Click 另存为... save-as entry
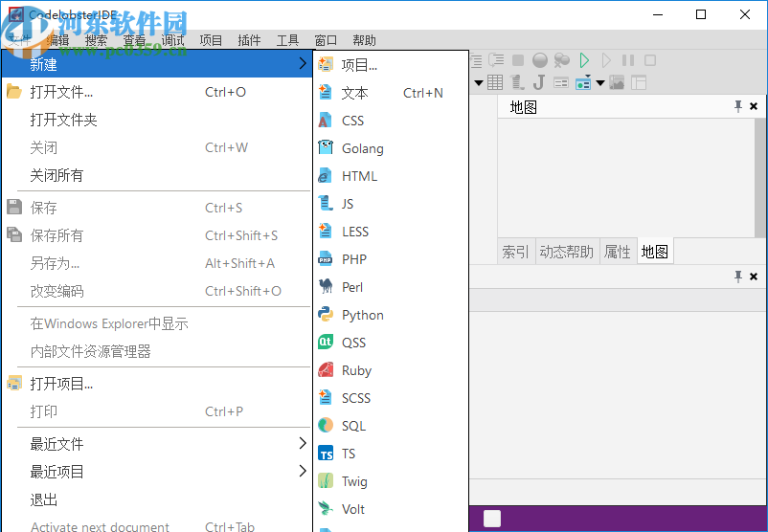The height and width of the screenshot is (532, 768). coord(157,263)
